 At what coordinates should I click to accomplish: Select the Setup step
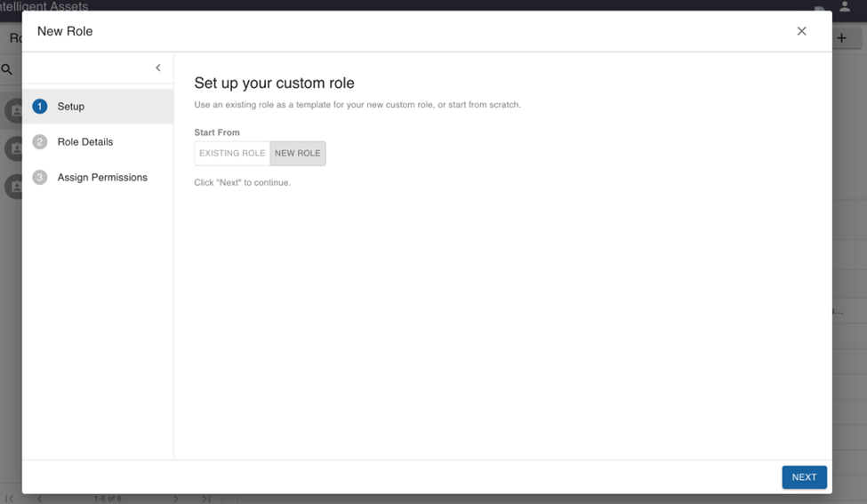click(71, 107)
